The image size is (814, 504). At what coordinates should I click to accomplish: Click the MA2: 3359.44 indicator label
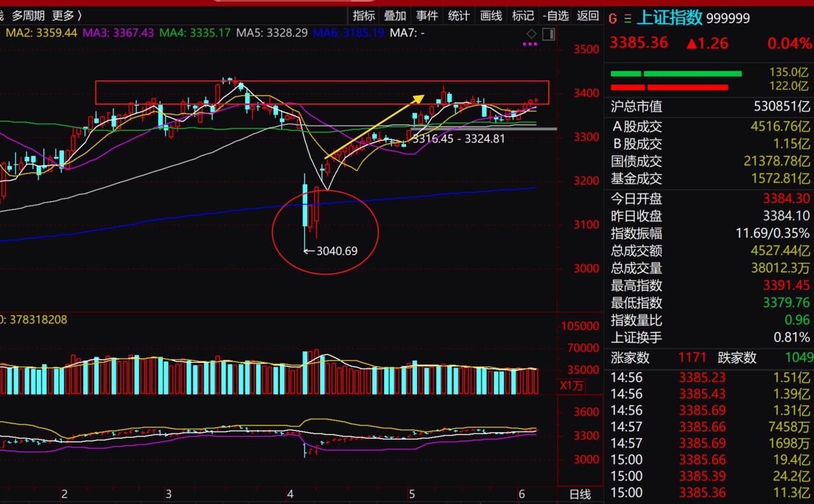tap(41, 32)
